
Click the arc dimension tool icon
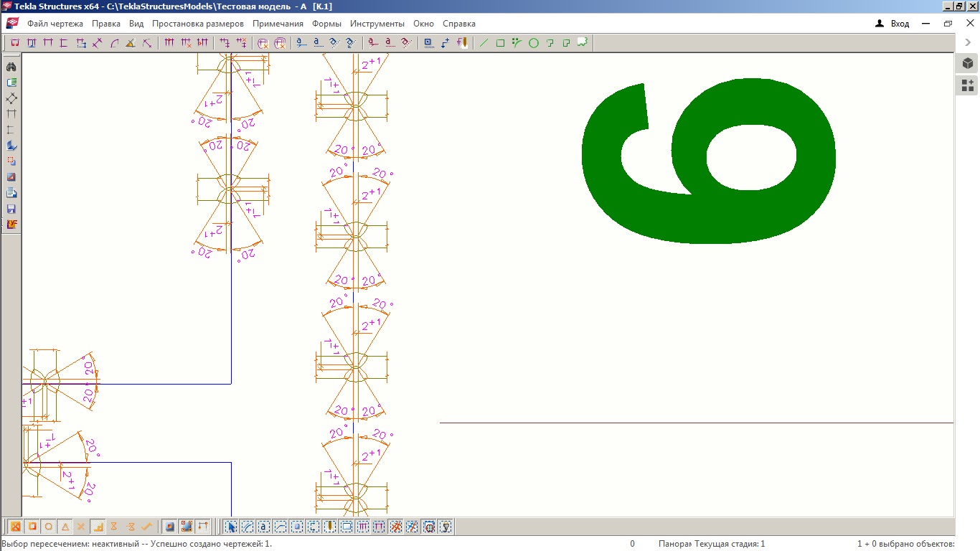[x=114, y=43]
